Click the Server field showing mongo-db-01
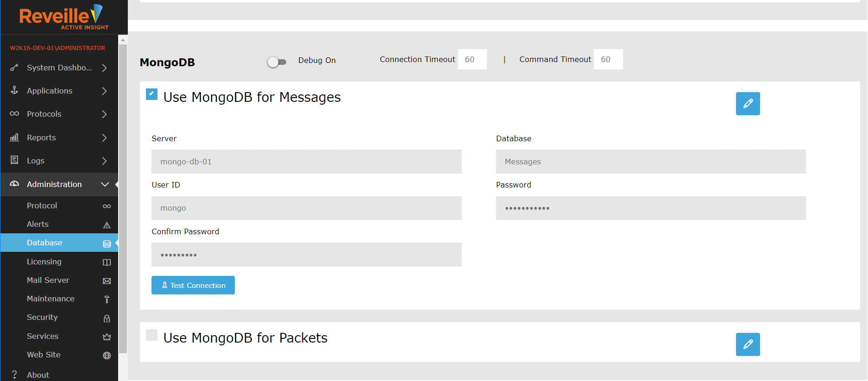This screenshot has height=381, width=868. [307, 162]
